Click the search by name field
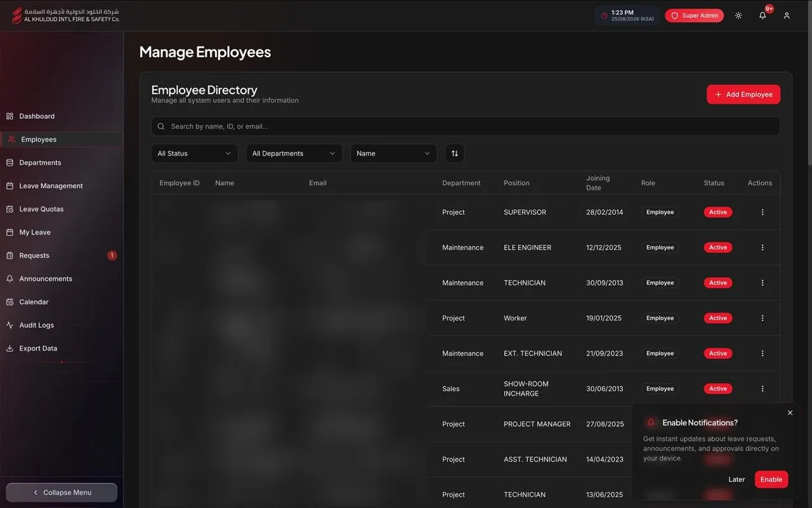Image resolution: width=812 pixels, height=508 pixels. (x=466, y=126)
